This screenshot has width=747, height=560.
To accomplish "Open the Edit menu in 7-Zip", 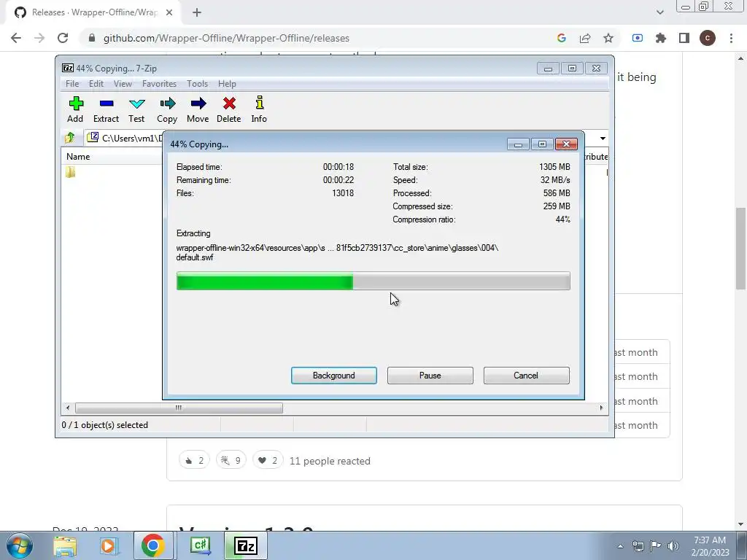I will 96,84.
